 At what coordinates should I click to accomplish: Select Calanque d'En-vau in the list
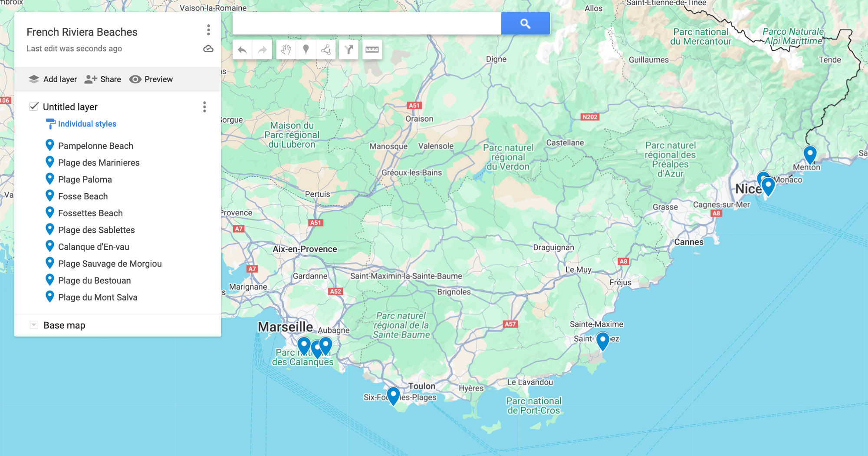point(94,247)
